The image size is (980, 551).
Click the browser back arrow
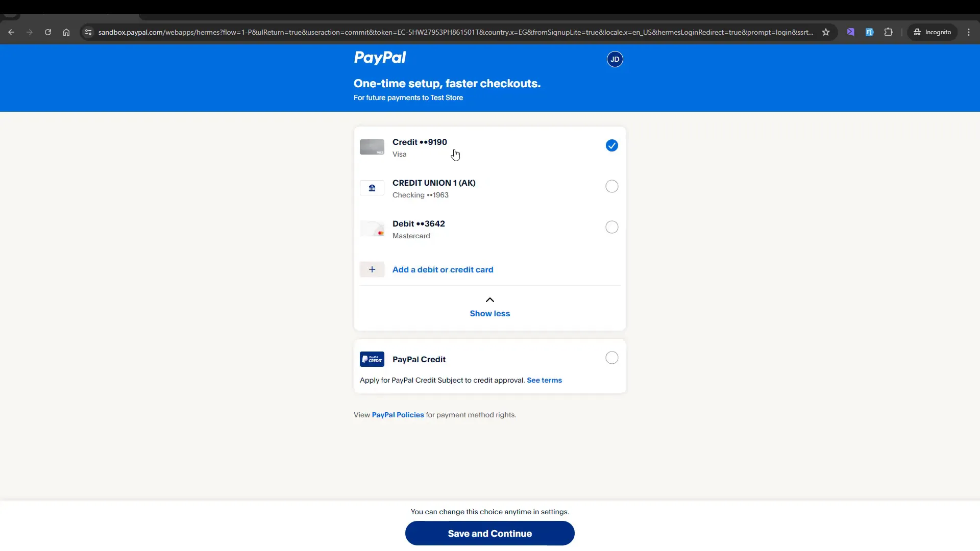(11, 32)
